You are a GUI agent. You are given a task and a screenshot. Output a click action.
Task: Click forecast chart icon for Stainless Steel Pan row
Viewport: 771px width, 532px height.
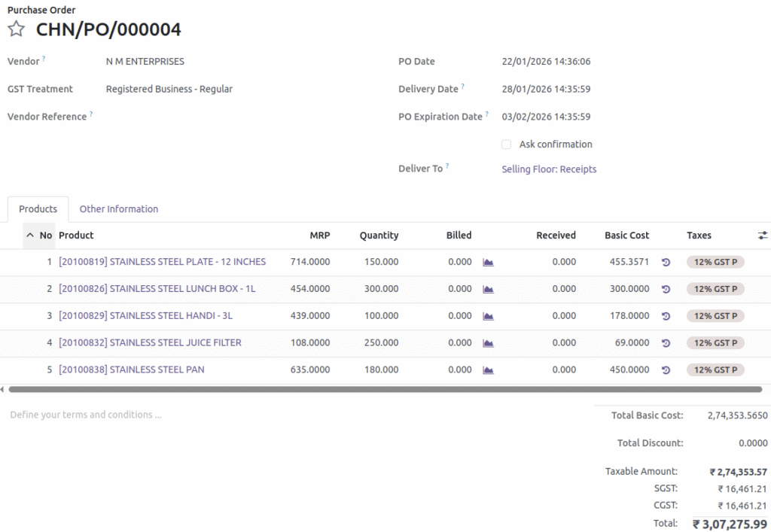(488, 370)
